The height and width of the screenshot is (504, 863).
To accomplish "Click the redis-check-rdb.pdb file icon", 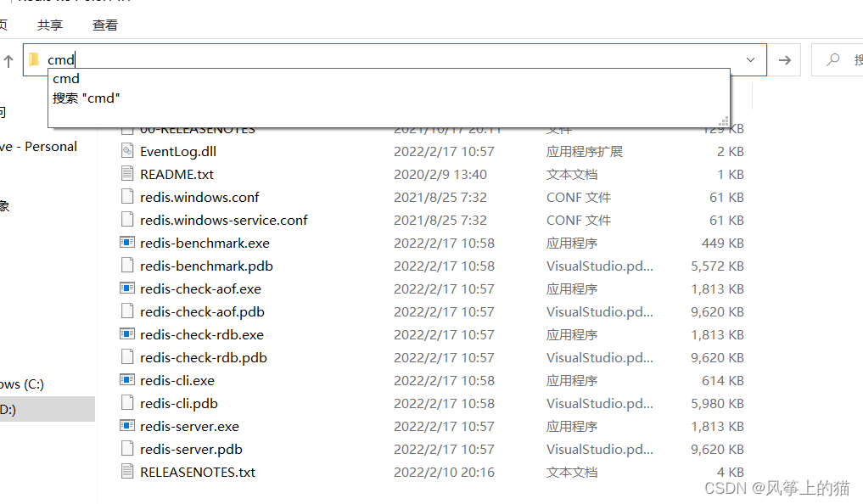I will [127, 356].
